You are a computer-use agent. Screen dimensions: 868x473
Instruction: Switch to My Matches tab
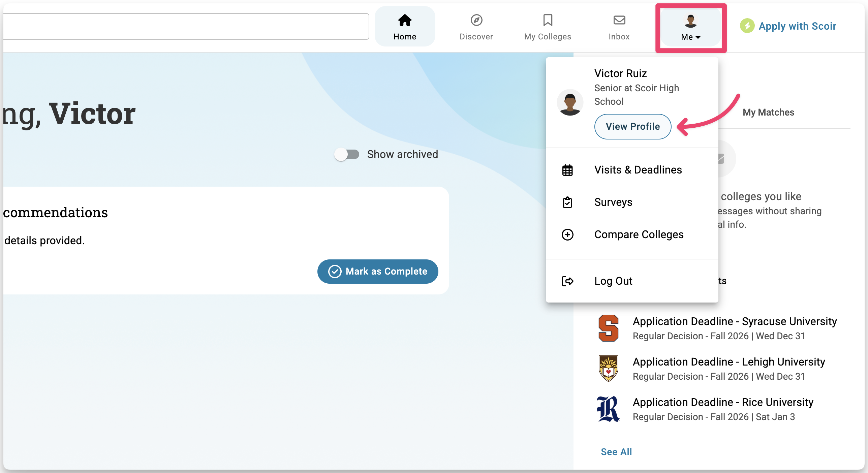768,113
